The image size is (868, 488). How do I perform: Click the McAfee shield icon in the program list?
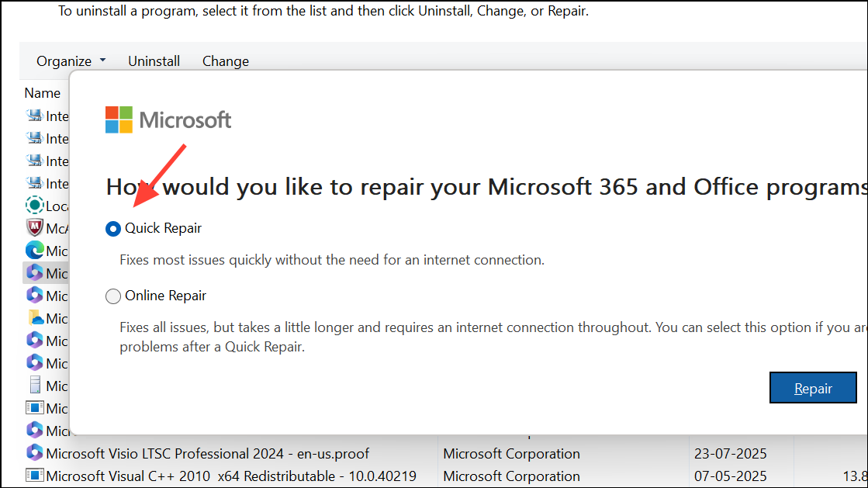[34, 228]
